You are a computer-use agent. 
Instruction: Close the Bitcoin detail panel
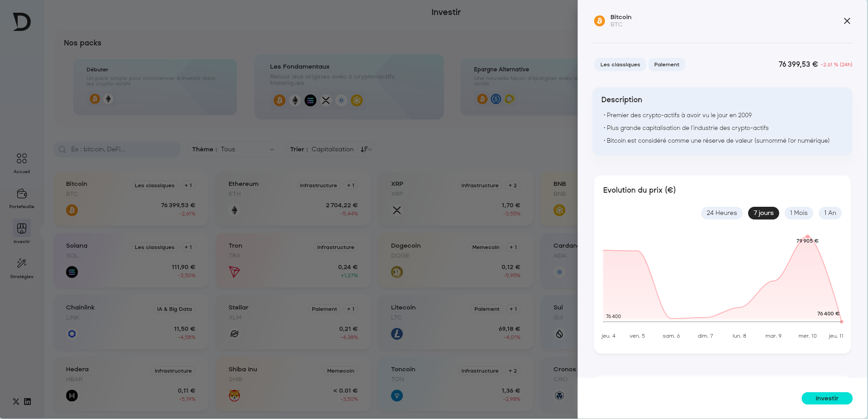pyautogui.click(x=847, y=21)
